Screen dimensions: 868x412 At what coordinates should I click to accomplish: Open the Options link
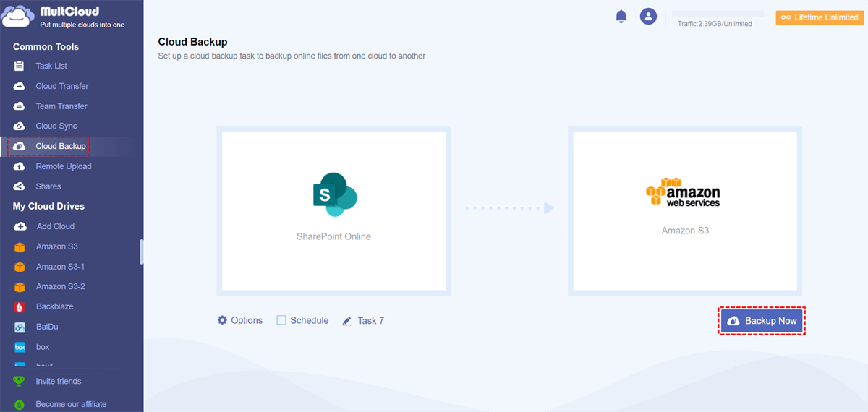click(x=247, y=320)
